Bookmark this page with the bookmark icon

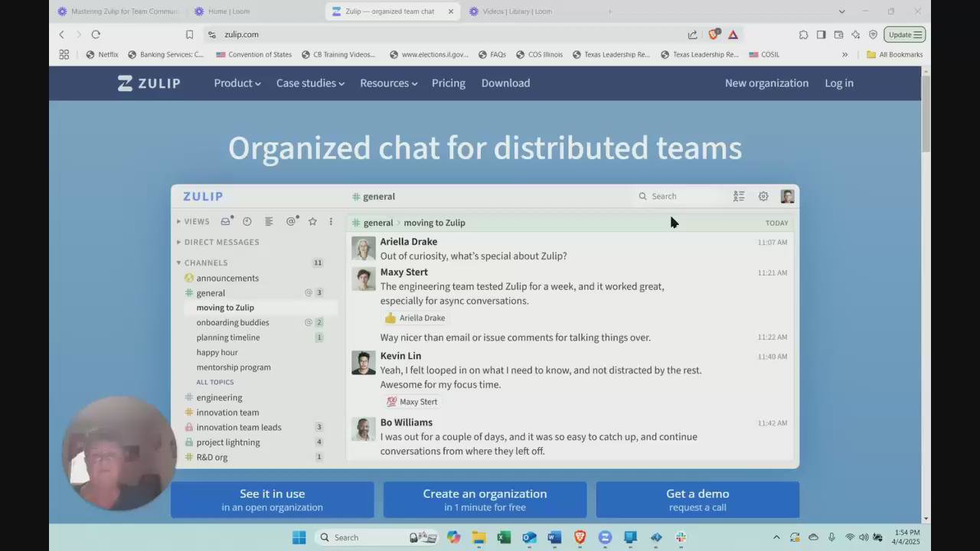[189, 34]
